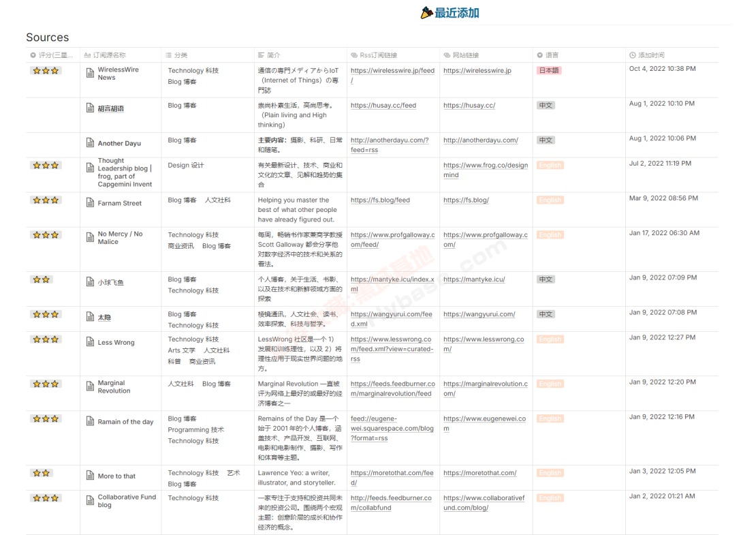756x535 pixels.
Task: Click the page icon beside 胡言胡语
Action: coord(90,108)
